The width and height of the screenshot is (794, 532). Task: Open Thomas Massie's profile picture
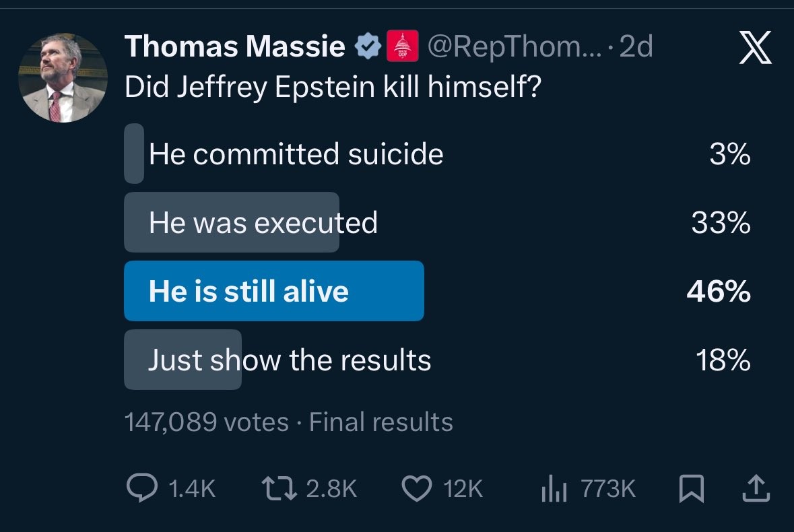pyautogui.click(x=63, y=77)
